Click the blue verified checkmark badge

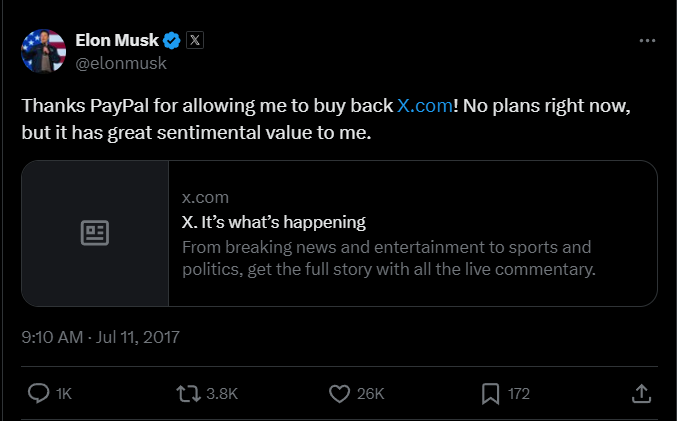pos(172,41)
